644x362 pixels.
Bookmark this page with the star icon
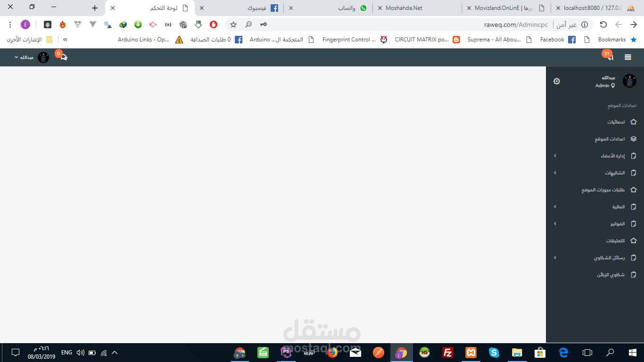click(x=233, y=25)
